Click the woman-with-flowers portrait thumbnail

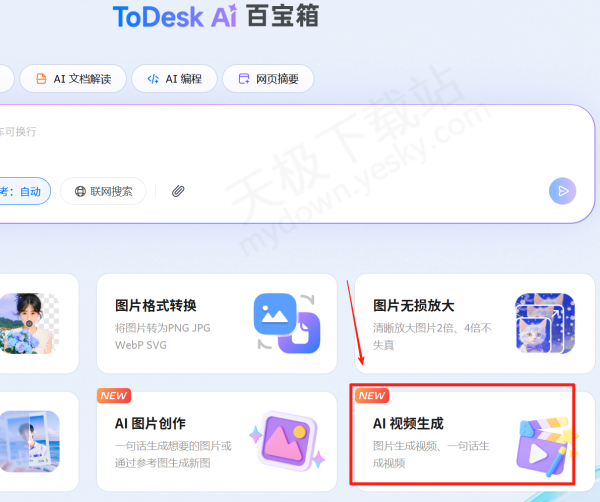click(x=28, y=323)
